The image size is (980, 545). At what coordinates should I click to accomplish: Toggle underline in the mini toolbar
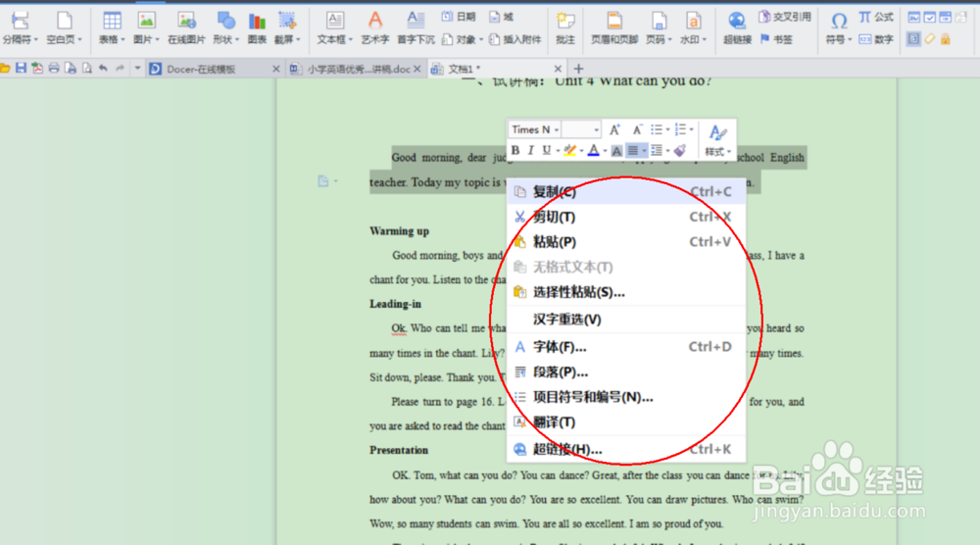(547, 150)
